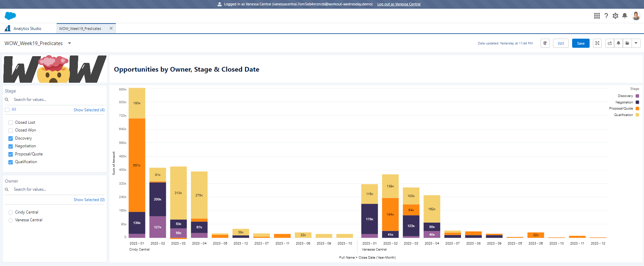Click the 162k Qualification bar segment
The width and height of the screenshot is (644, 266).
click(432, 209)
